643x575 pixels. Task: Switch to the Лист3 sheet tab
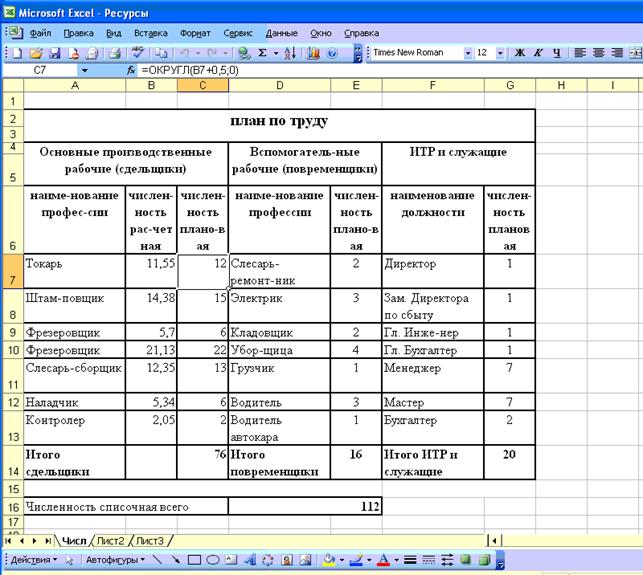click(150, 541)
